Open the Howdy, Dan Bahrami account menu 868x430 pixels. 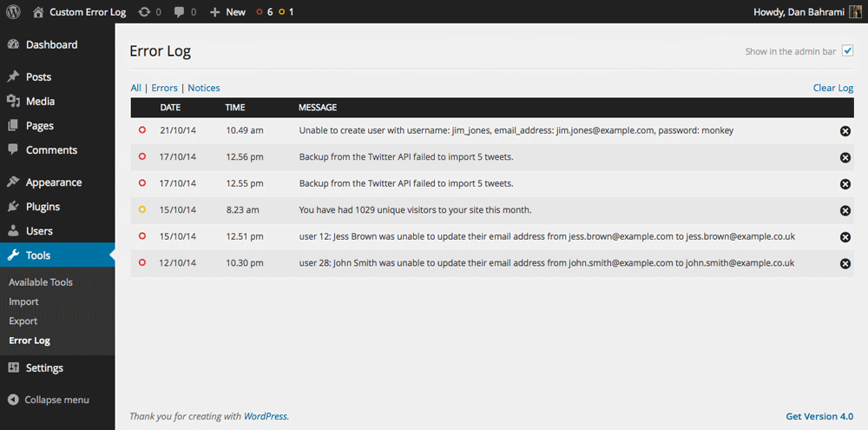(x=795, y=12)
